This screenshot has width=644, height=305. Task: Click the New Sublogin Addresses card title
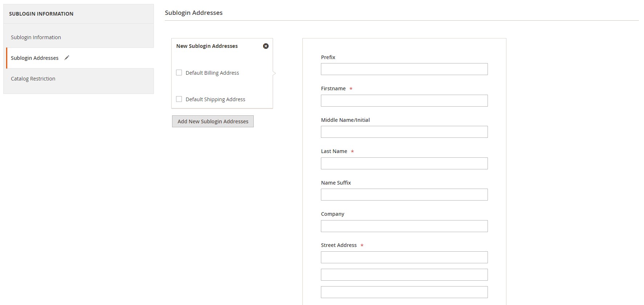pos(207,46)
